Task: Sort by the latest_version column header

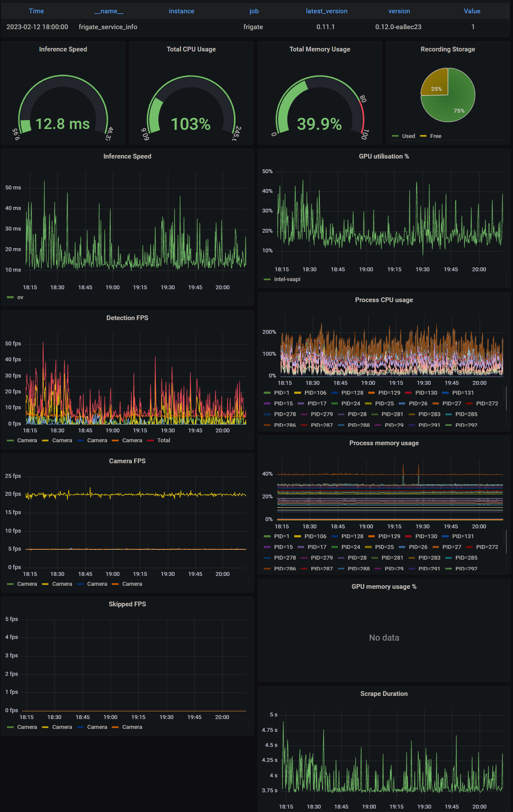Action: (x=326, y=11)
